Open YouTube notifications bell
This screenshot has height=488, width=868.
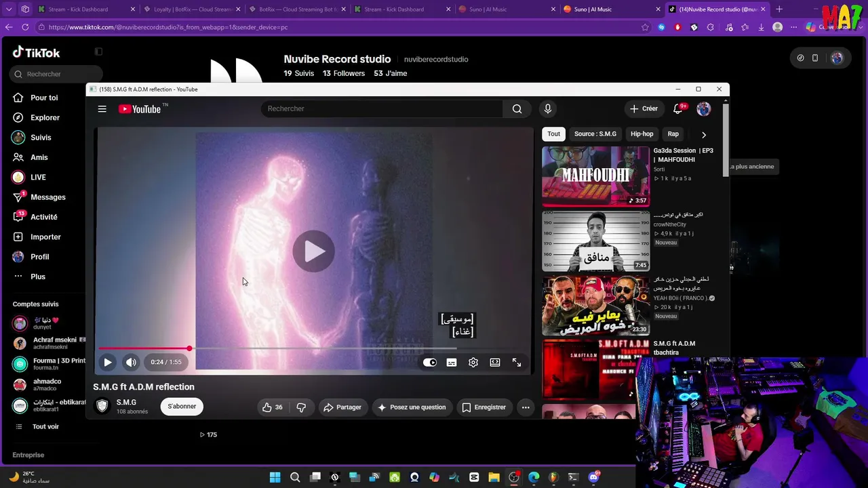pyautogui.click(x=678, y=109)
